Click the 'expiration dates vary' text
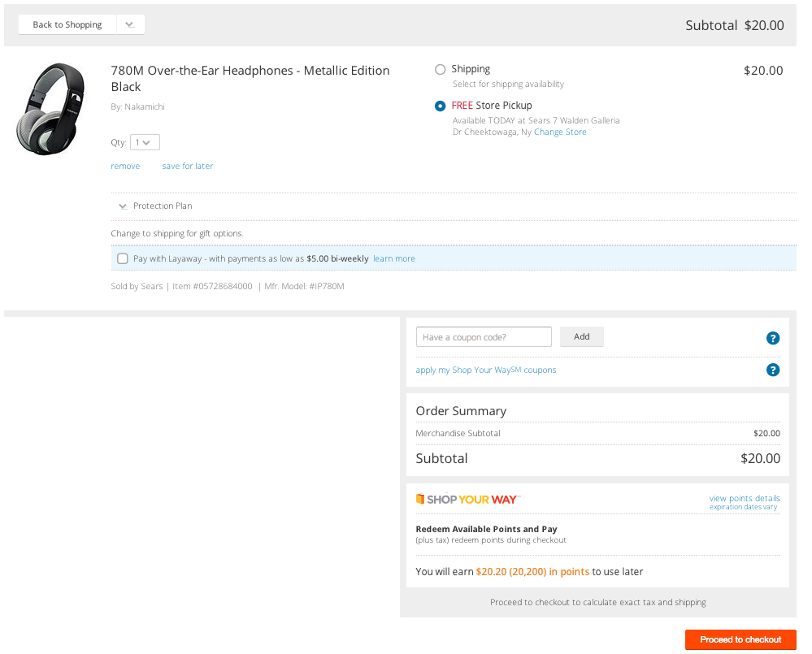812x654 pixels. [x=743, y=507]
